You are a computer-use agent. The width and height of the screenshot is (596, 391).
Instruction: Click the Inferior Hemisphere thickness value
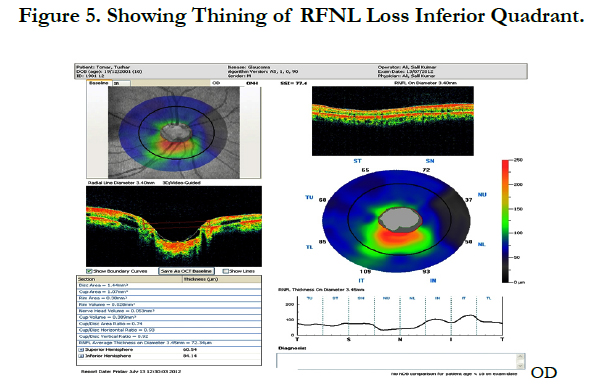pos(189,356)
